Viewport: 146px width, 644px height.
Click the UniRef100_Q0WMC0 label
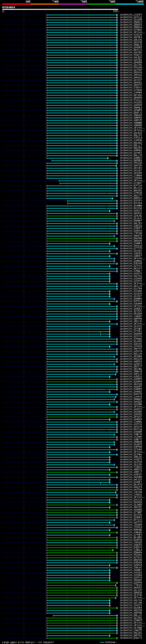click(131, 158)
